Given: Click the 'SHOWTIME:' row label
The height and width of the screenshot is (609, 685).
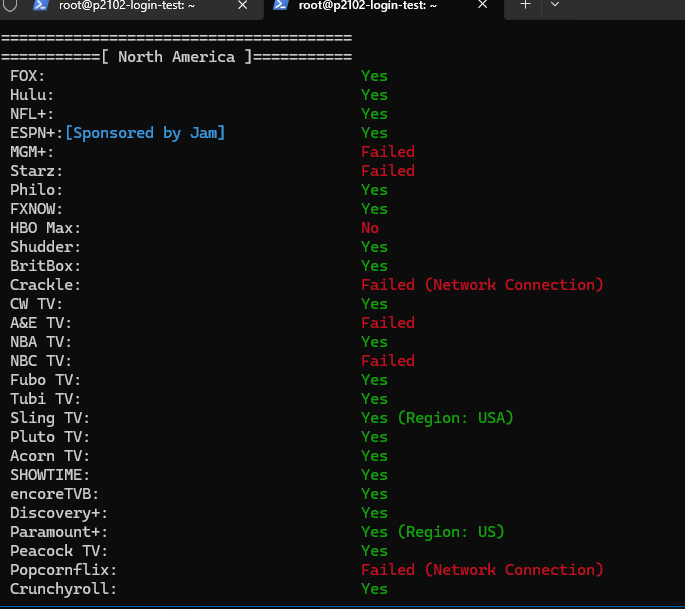Looking at the screenshot, I should click(50, 475).
